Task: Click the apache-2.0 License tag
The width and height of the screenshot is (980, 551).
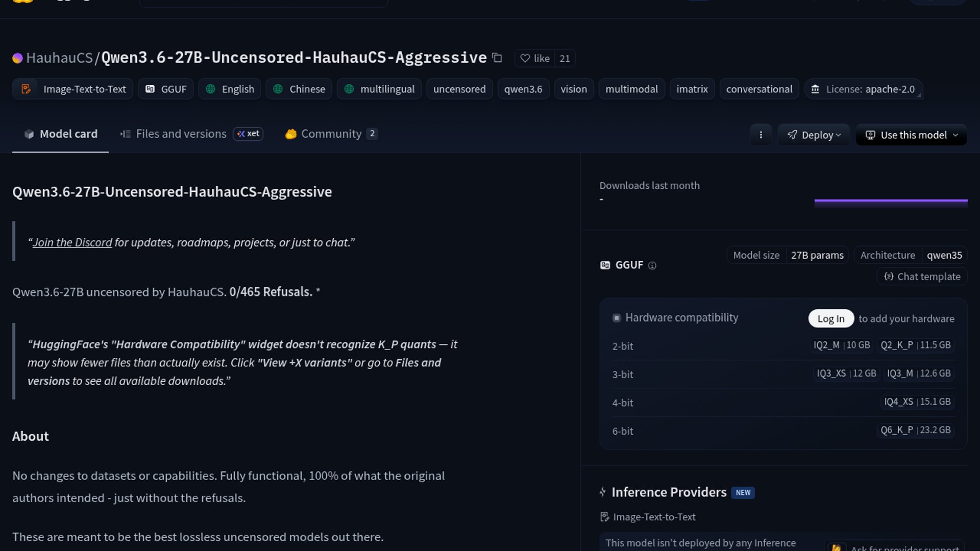Action: coord(863,89)
